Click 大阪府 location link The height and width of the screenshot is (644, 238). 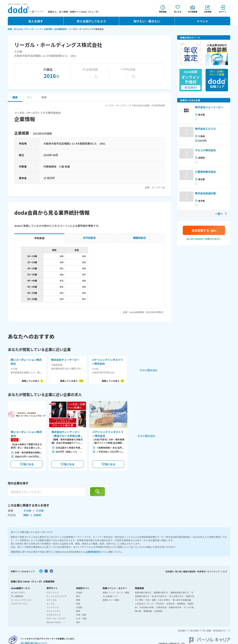(x=37, y=515)
